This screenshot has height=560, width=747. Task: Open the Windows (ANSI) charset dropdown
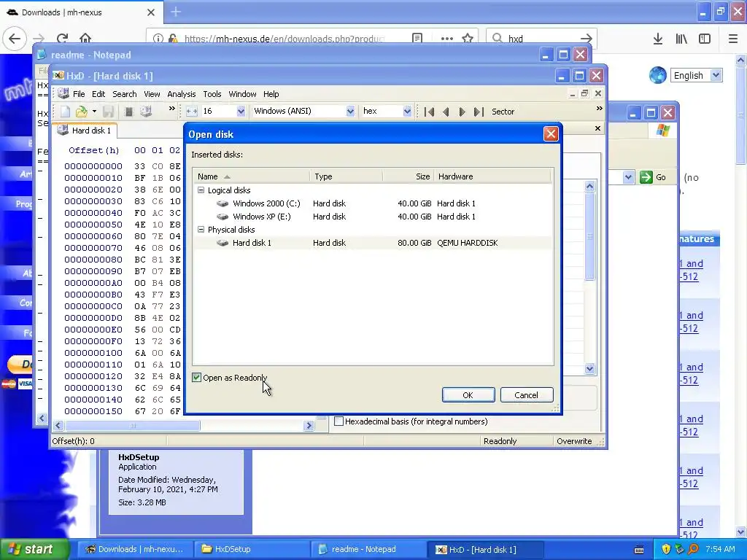(x=350, y=112)
